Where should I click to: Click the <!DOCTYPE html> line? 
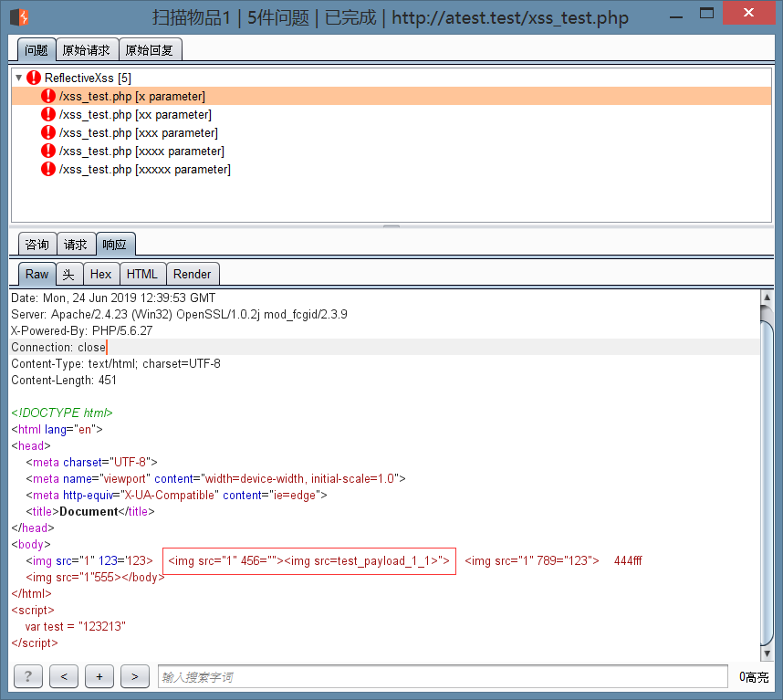tap(62, 413)
